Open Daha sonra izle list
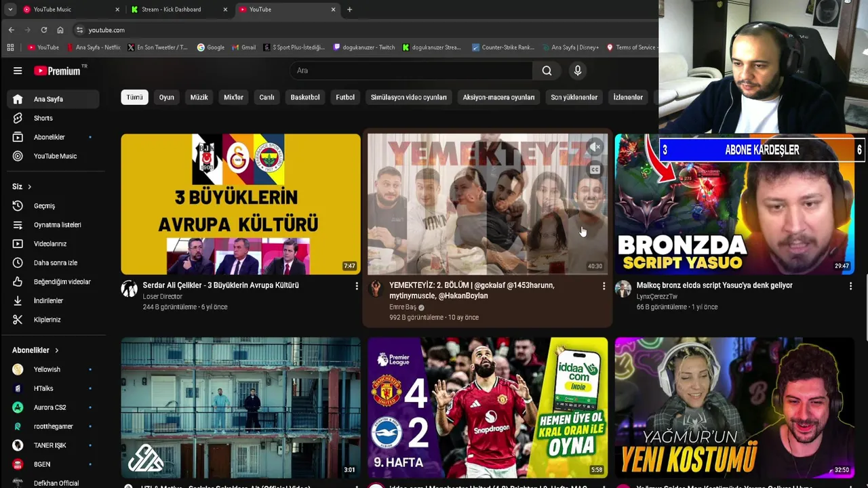 click(53, 262)
